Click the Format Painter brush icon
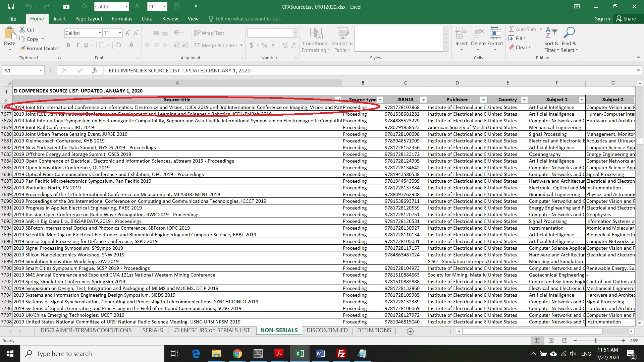Screen dimensions: 644x362 [x=23, y=48]
